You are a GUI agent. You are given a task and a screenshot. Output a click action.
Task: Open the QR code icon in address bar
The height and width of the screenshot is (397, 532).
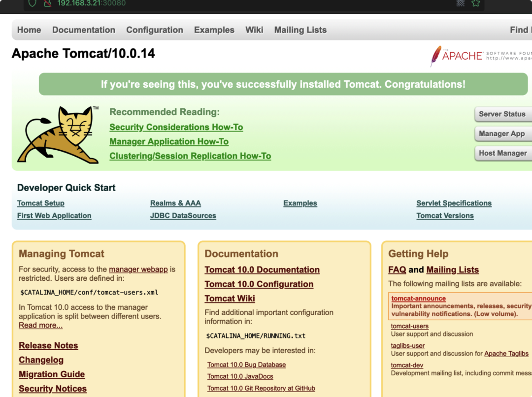461,3
